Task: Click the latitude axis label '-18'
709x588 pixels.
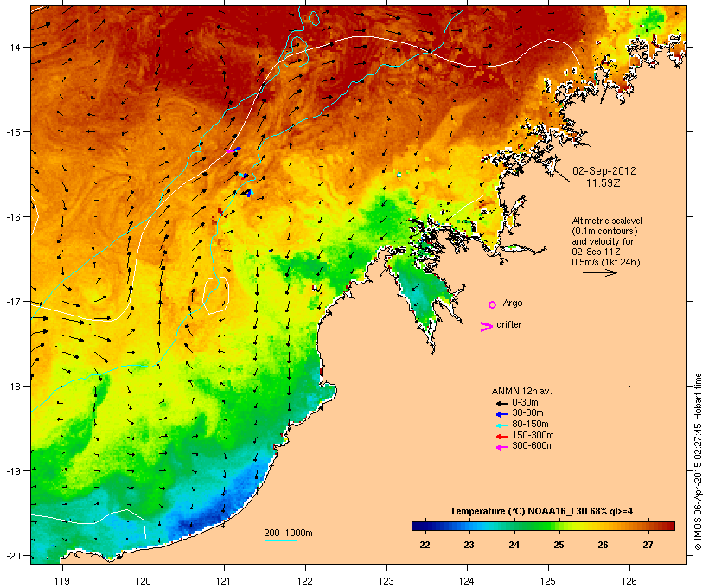Action: [x=12, y=387]
